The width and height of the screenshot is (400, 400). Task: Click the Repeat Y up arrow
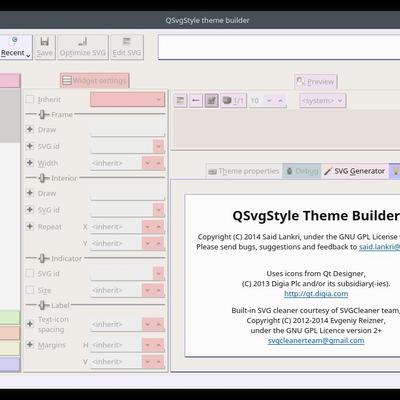coord(159,244)
